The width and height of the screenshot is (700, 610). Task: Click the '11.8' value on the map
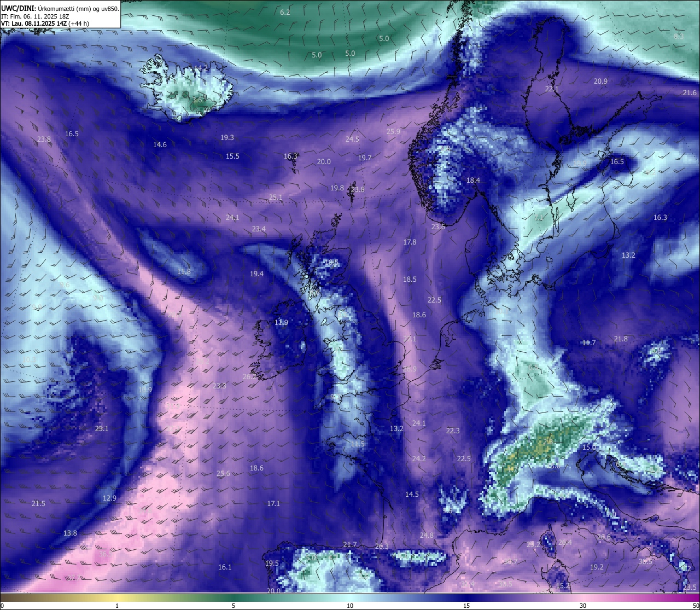click(184, 271)
